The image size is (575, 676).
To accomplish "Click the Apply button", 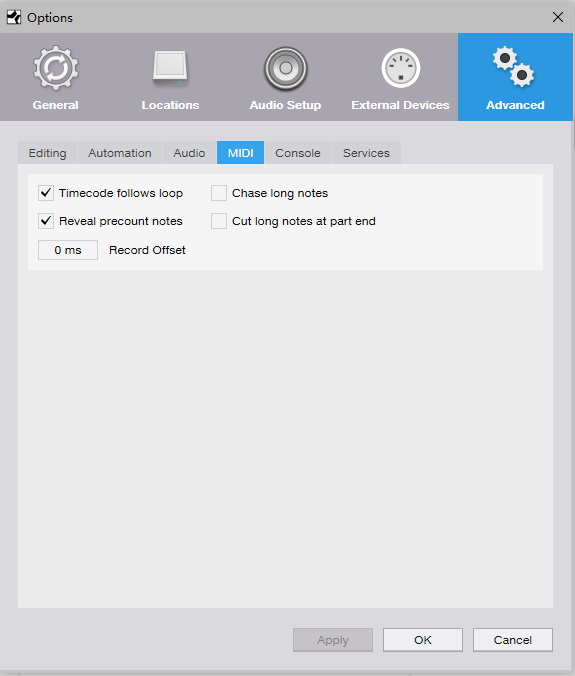I will (x=333, y=640).
